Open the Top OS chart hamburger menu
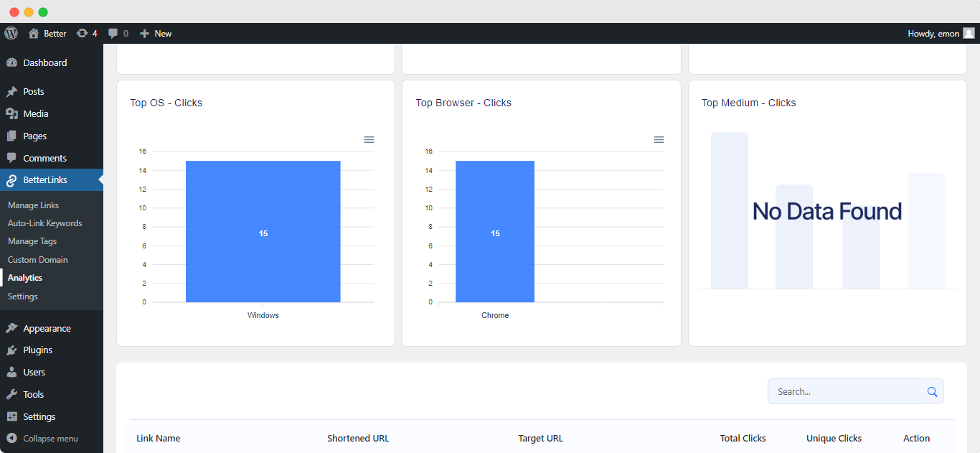This screenshot has width=980, height=453. pyautogui.click(x=369, y=139)
